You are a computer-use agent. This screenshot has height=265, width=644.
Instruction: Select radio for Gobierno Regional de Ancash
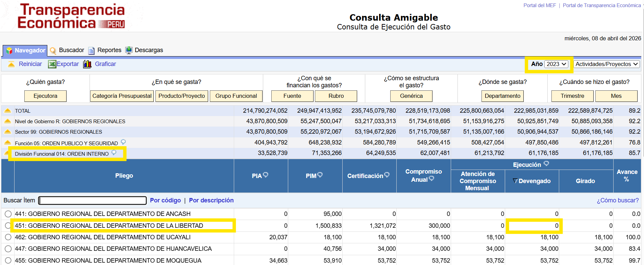point(8,214)
